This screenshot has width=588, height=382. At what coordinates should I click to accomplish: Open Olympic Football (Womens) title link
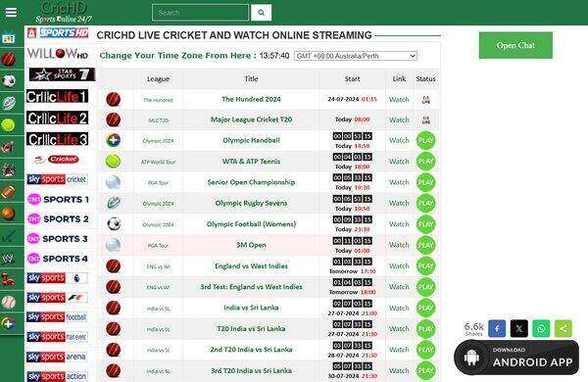coord(251,224)
